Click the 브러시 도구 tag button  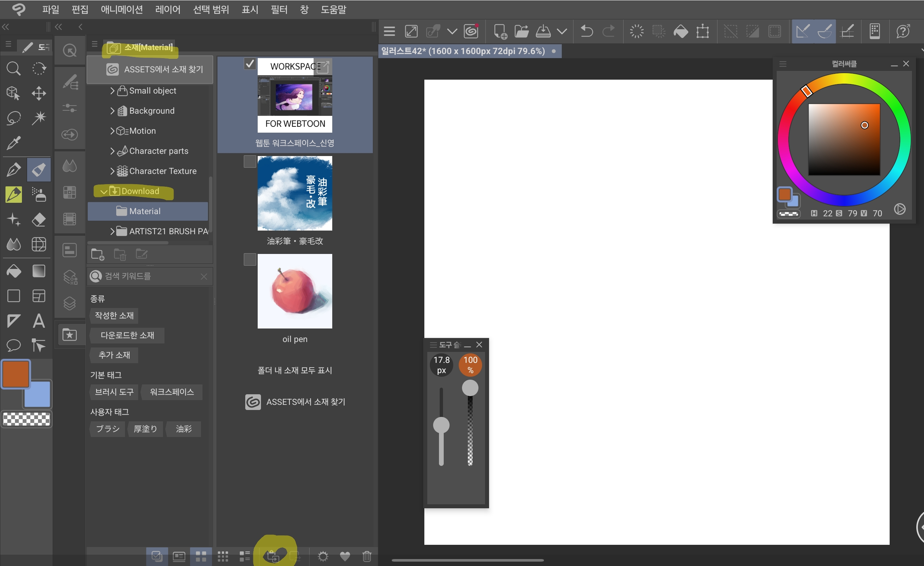tap(114, 392)
